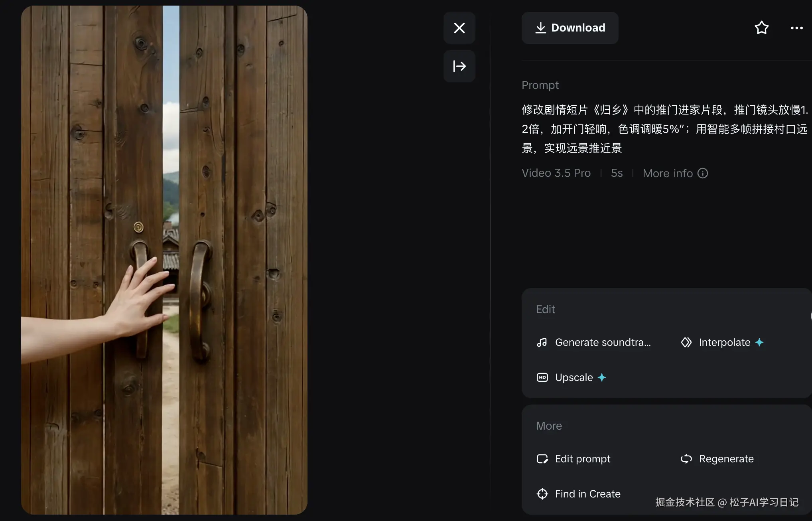The height and width of the screenshot is (521, 812).
Task: Select Upscale option
Action: (572, 377)
